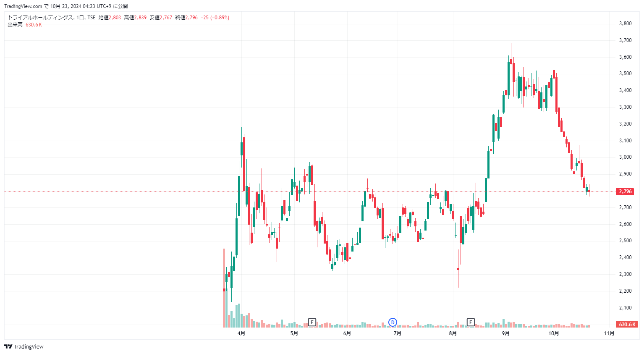Click the 始値 2,803 open value
This screenshot has height=354, width=644.
(110, 18)
